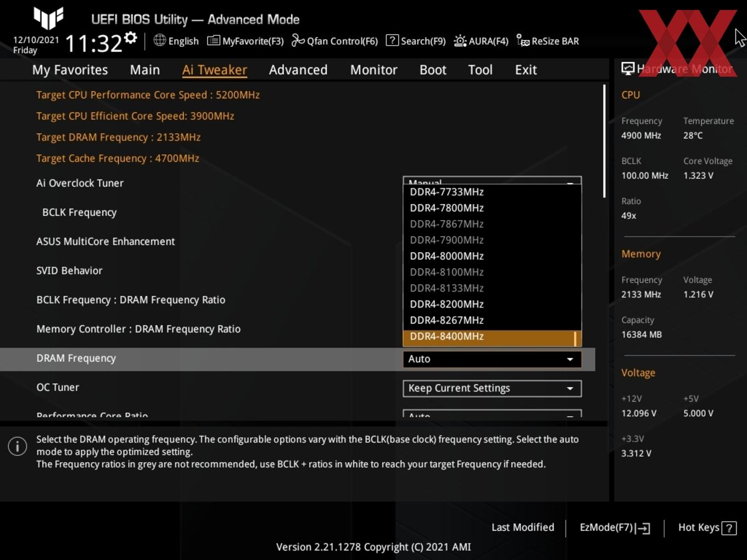Click the CPU temperature 28°C value
The height and width of the screenshot is (560, 747).
[x=693, y=136]
